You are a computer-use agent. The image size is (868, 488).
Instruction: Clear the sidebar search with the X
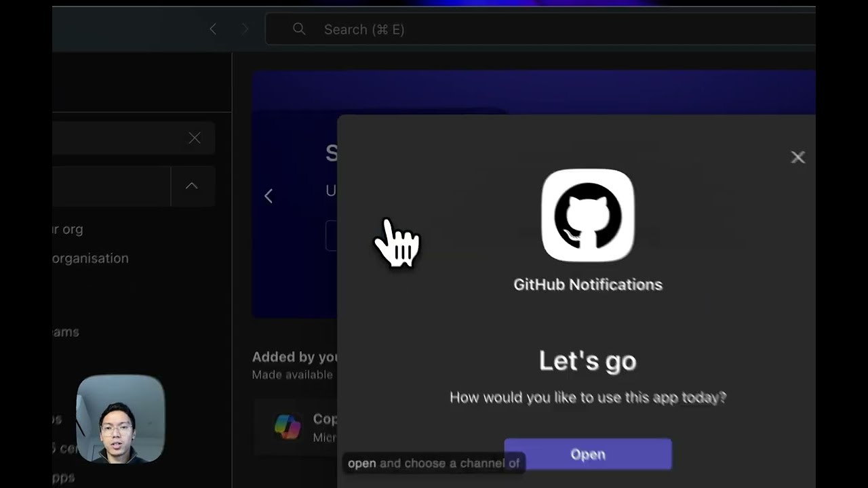(x=195, y=138)
